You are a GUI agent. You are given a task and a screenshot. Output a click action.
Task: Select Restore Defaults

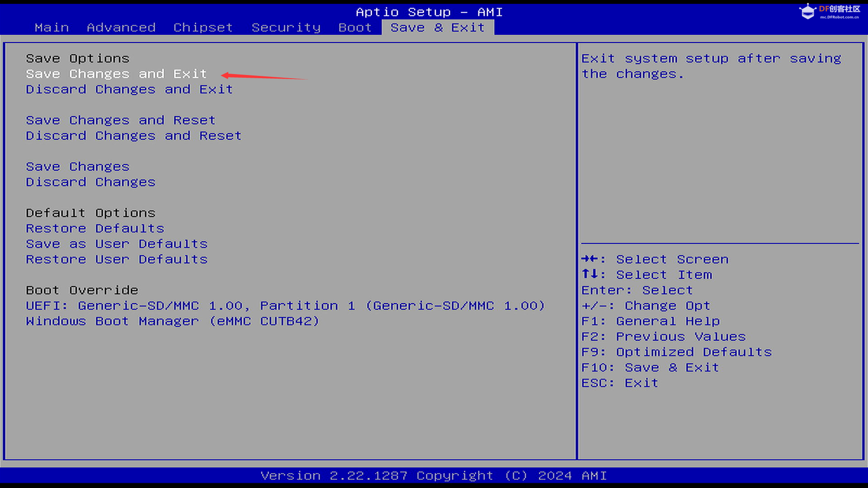pos(95,229)
